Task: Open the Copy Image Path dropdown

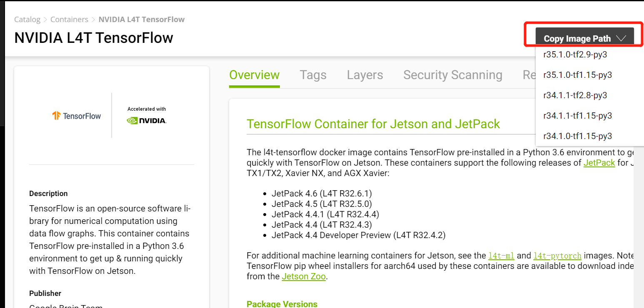Action: click(584, 38)
